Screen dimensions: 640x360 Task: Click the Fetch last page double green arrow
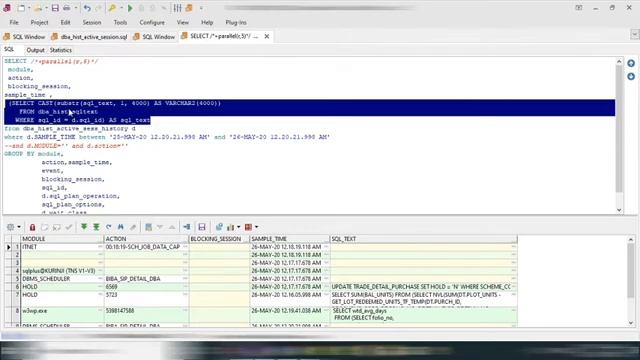click(96, 227)
